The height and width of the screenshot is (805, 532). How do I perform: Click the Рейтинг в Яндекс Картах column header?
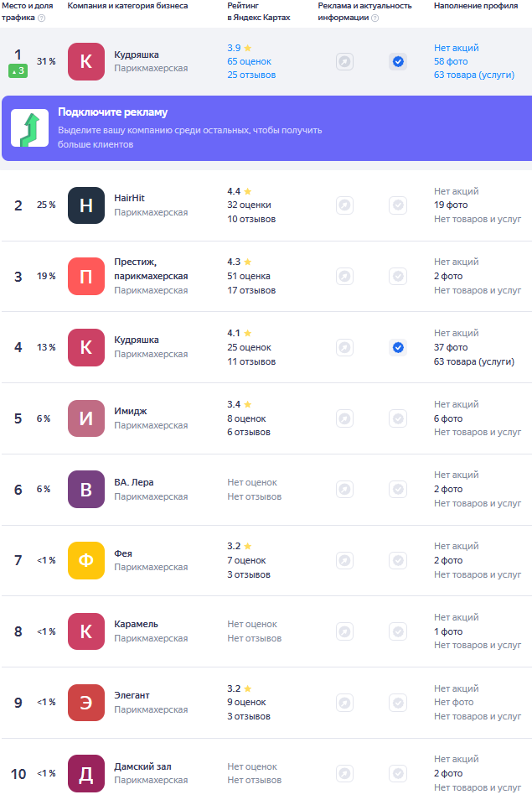259,11
